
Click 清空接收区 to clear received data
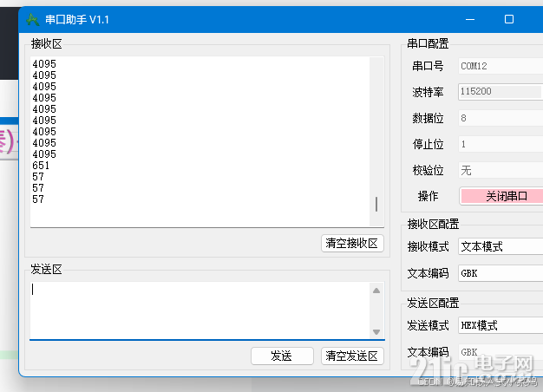click(352, 243)
